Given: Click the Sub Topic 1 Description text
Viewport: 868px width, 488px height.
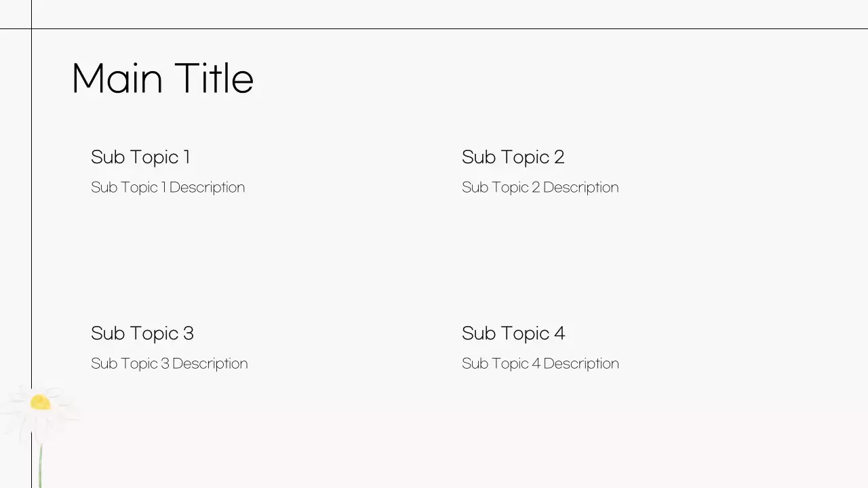Looking at the screenshot, I should pyautogui.click(x=167, y=187).
